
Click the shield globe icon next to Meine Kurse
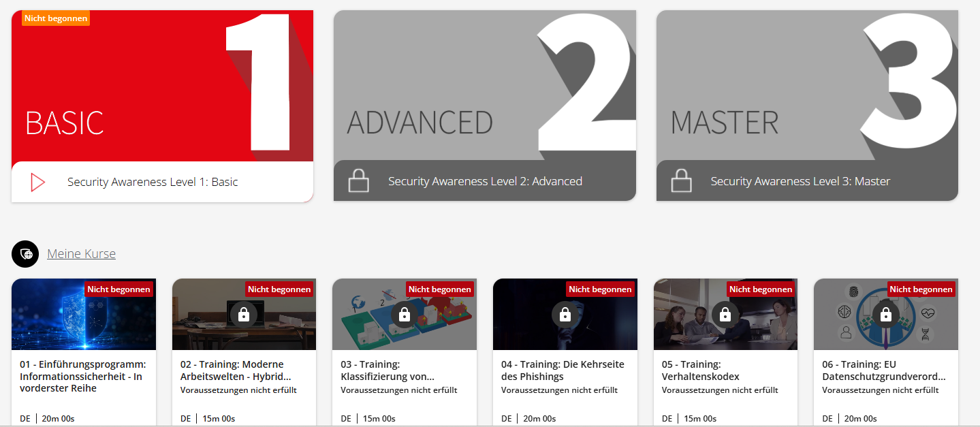click(x=25, y=254)
